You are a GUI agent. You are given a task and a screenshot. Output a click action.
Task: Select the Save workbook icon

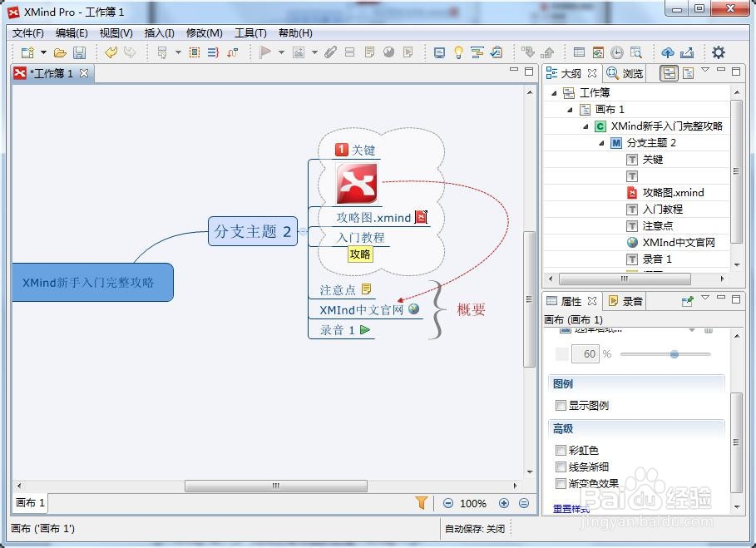(80, 52)
